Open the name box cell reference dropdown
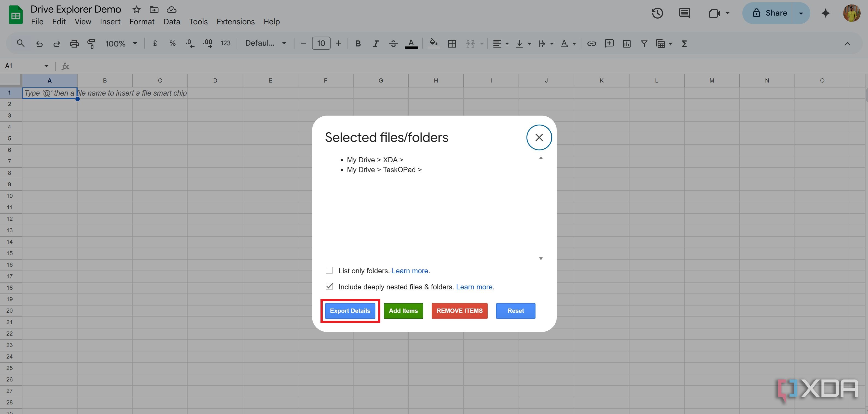This screenshot has width=868, height=414. [46, 66]
